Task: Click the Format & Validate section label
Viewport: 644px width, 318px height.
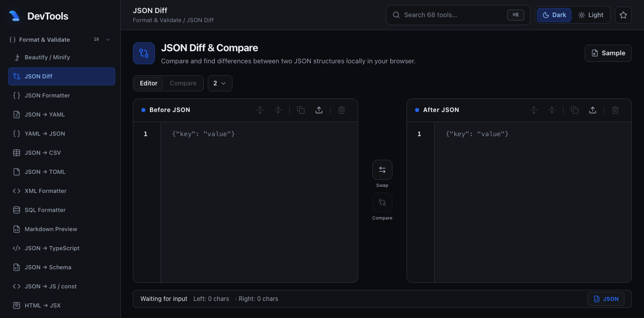Action: (44, 40)
